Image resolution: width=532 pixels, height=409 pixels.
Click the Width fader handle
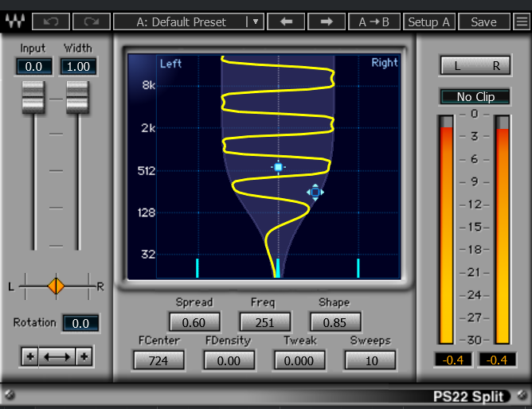pyautogui.click(x=78, y=98)
